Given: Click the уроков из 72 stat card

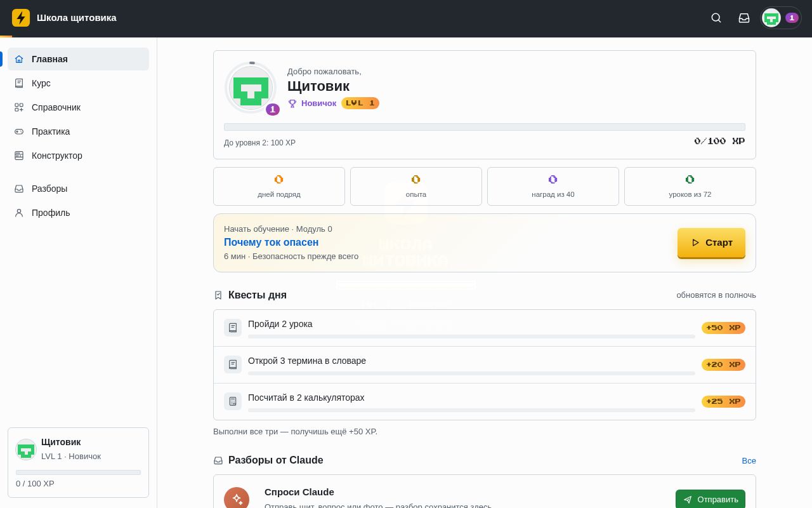Looking at the screenshot, I should 690,187.
